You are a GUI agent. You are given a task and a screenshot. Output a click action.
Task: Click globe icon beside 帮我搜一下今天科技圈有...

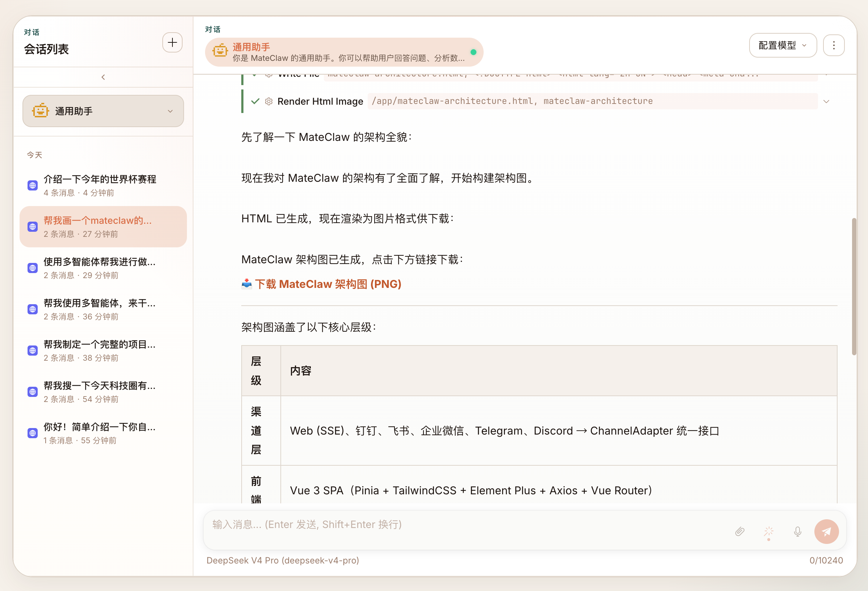[x=33, y=391]
